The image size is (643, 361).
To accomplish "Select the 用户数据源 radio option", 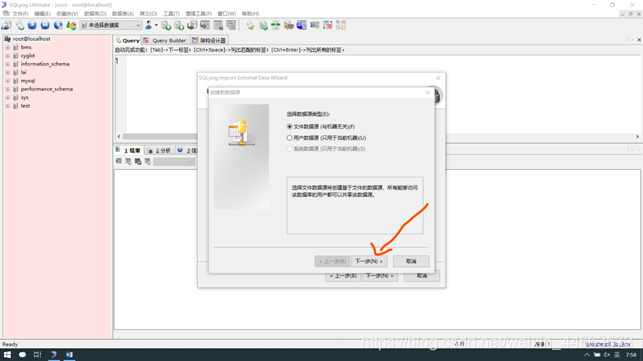I will pos(290,138).
